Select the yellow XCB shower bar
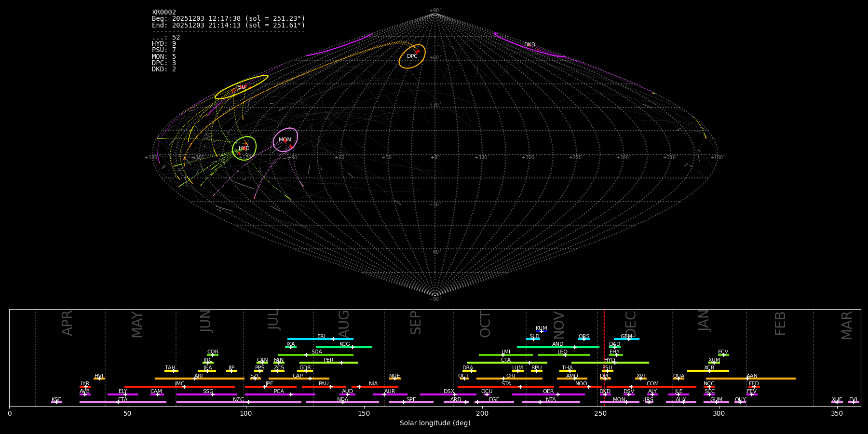The image size is (868, 434). point(707,371)
